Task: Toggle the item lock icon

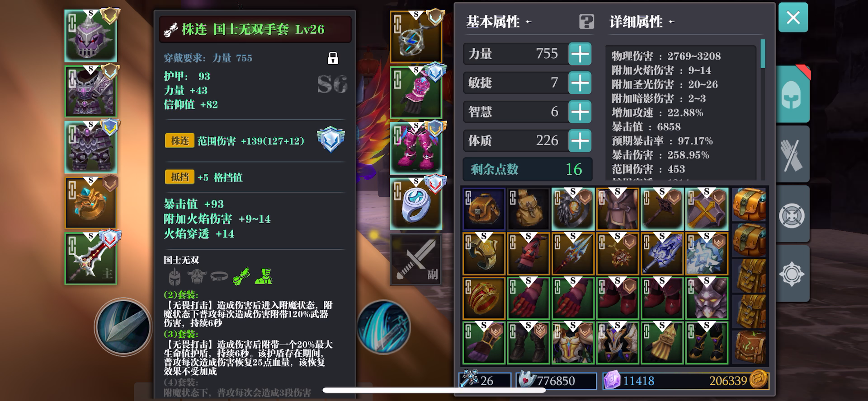Action: tap(333, 58)
